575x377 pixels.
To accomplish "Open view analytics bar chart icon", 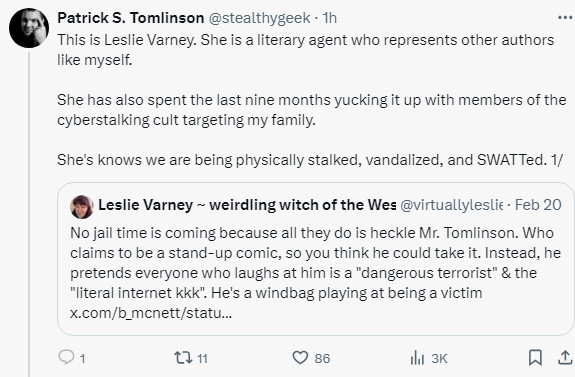I will (417, 358).
